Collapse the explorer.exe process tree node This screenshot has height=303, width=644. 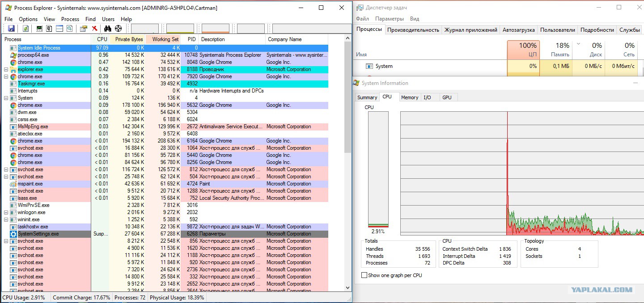point(6,70)
